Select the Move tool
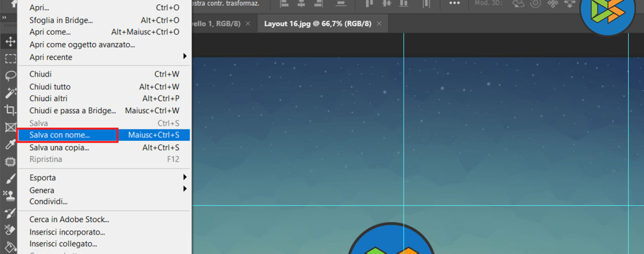The width and height of the screenshot is (644, 254). [10, 42]
